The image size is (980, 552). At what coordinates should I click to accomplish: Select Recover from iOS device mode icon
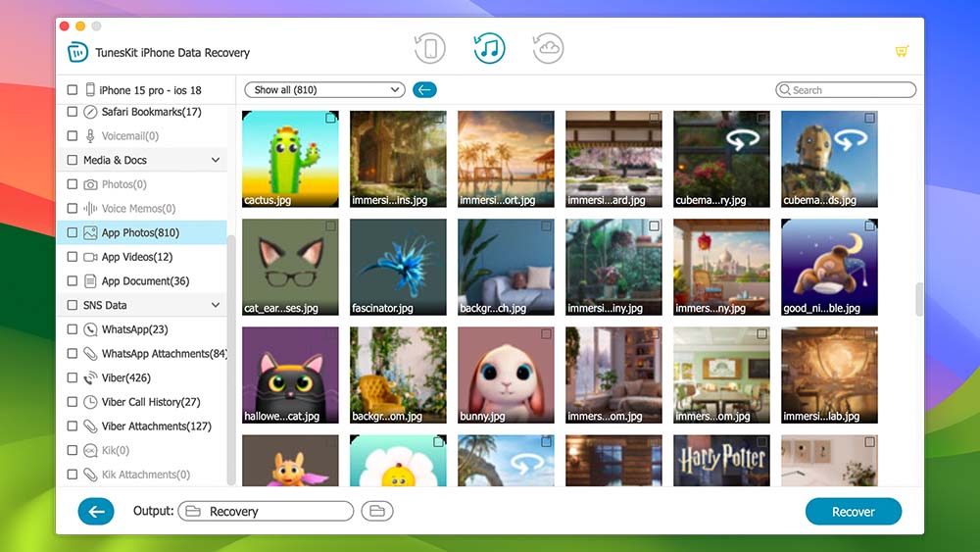tap(430, 48)
